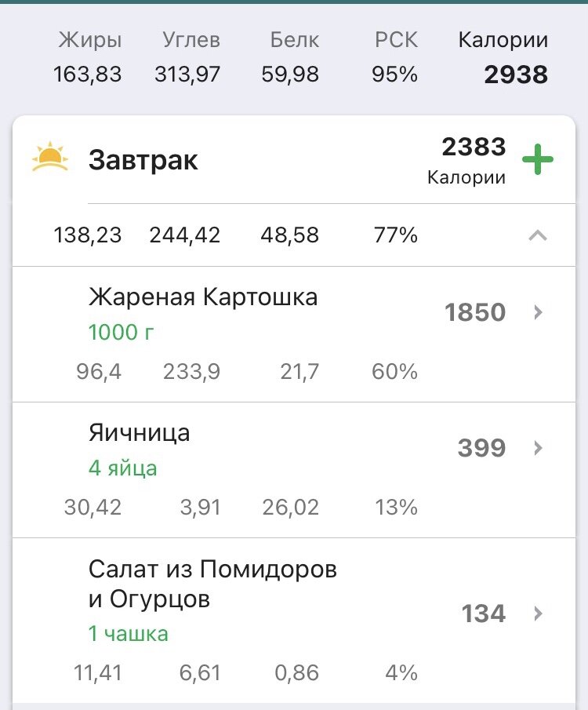Tap the Жиры column header
Image resolution: width=588 pixels, height=710 pixels.
(x=89, y=40)
